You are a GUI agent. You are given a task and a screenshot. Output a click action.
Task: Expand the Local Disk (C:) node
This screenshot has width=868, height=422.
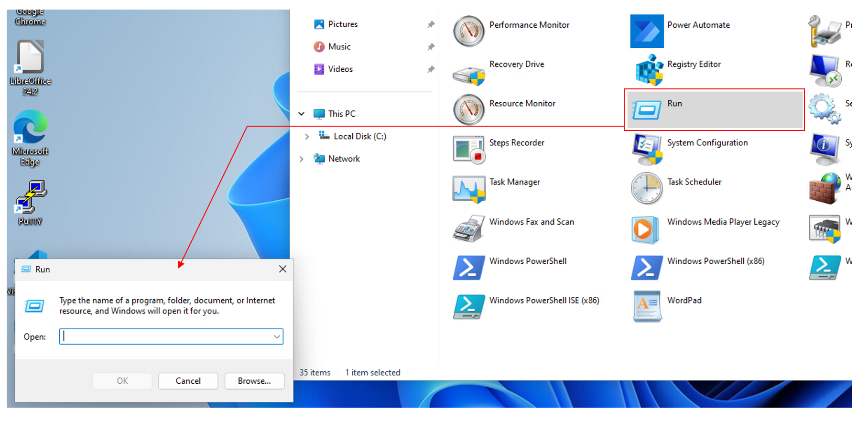tap(307, 137)
